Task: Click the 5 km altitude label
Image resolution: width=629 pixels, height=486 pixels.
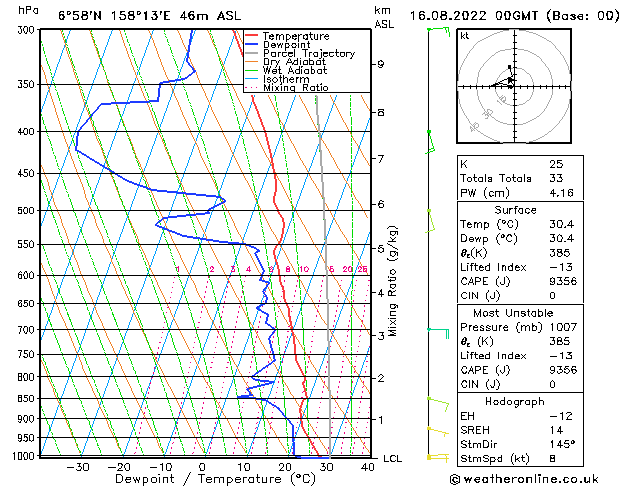Action: tap(381, 249)
